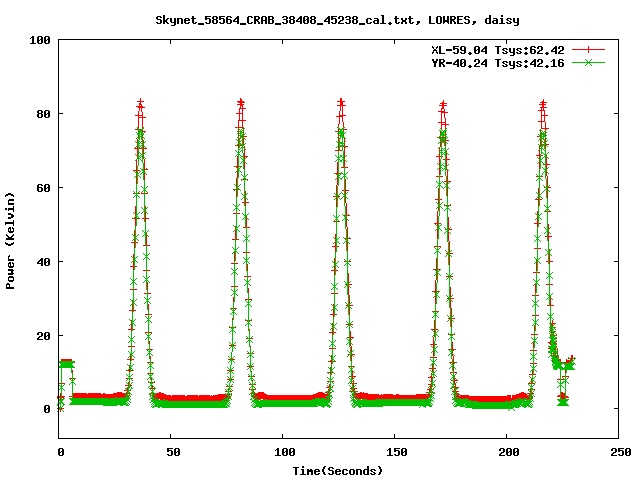Click the y-axis tick label 40
Image resolution: width=640 pixels, height=480 pixels.
43,262
